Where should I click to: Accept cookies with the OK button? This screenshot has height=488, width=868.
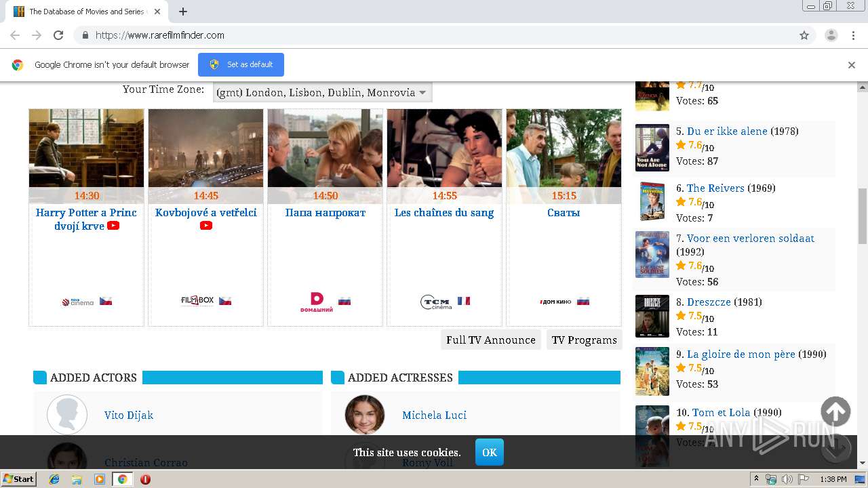click(490, 452)
